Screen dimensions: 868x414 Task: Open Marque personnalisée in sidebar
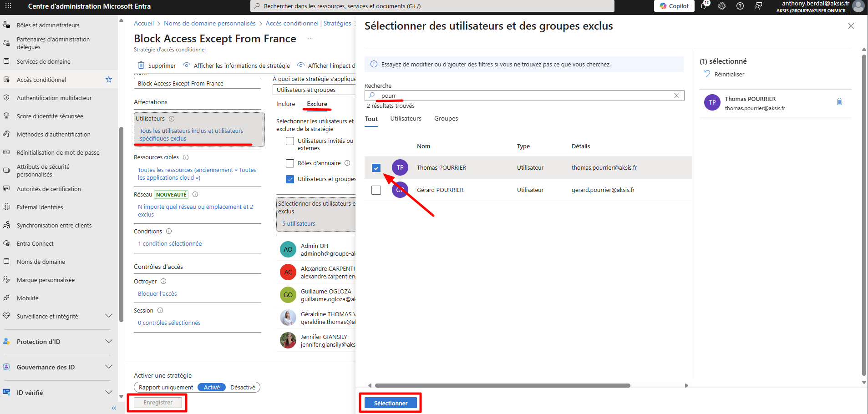click(46, 280)
